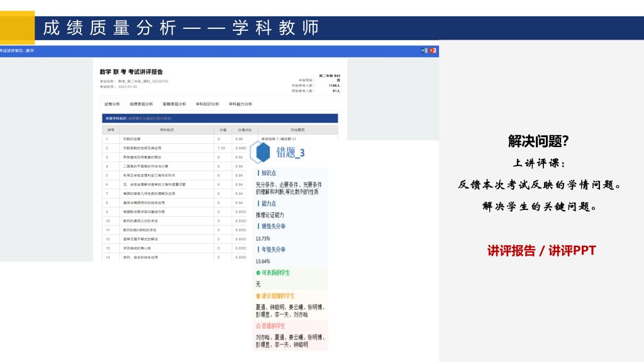
Task: Select the 答题表现分析 tab
Action: click(x=174, y=104)
